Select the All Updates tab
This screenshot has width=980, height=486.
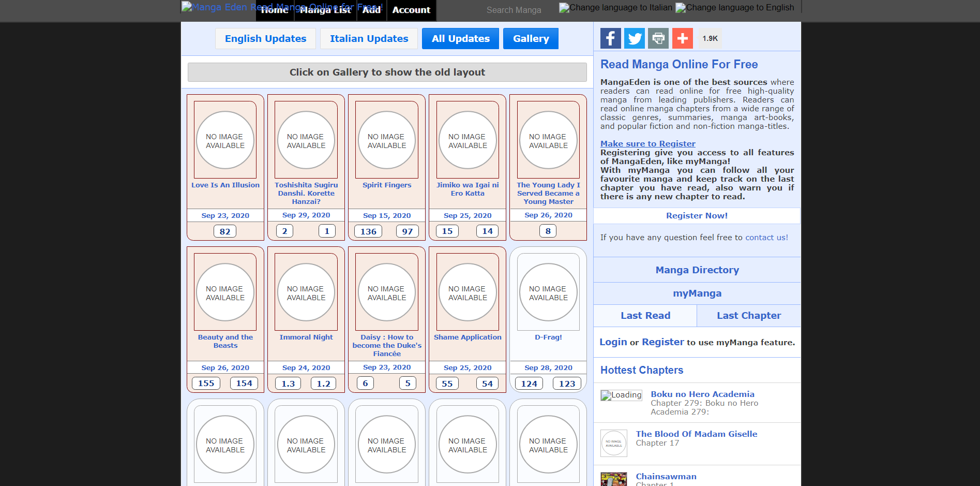coord(460,39)
